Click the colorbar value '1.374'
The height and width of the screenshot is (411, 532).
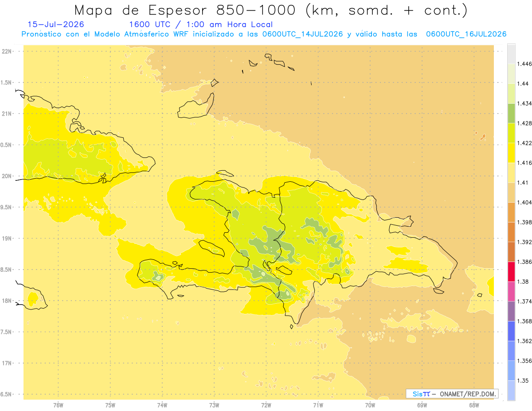pos(524,301)
